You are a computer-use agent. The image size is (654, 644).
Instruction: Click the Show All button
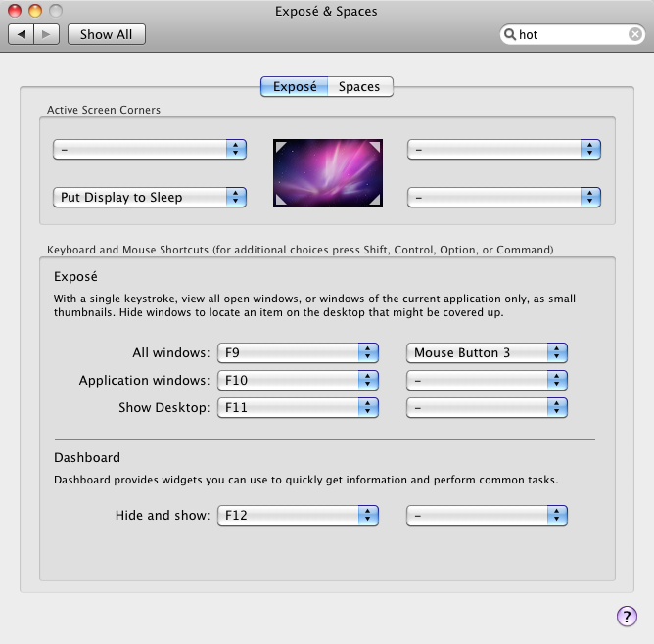(107, 34)
